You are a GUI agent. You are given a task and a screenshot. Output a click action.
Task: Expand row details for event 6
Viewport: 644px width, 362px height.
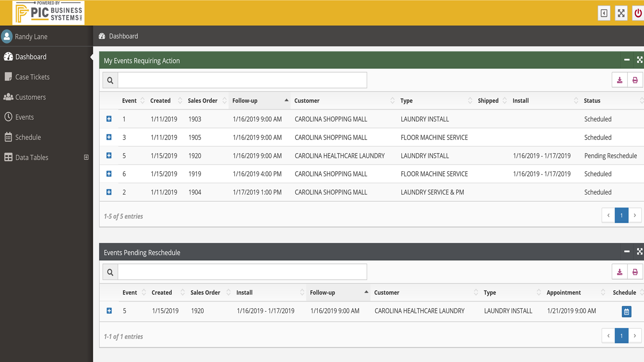109,174
